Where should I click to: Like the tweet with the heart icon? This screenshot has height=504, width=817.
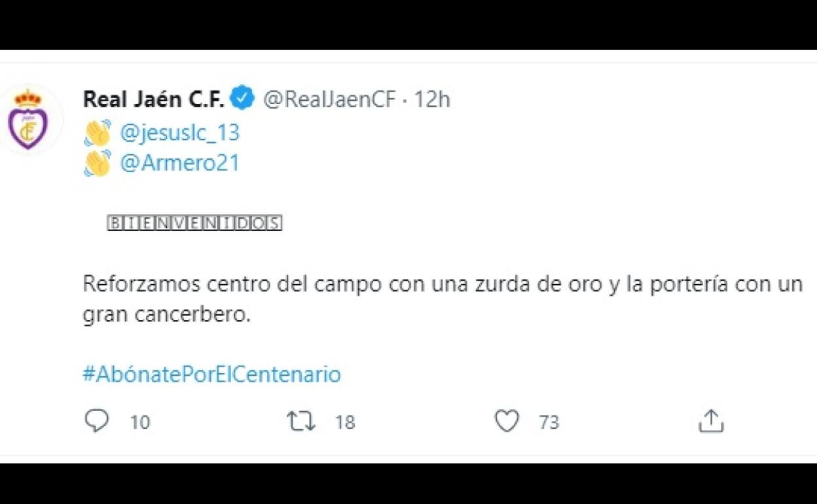coord(506,421)
